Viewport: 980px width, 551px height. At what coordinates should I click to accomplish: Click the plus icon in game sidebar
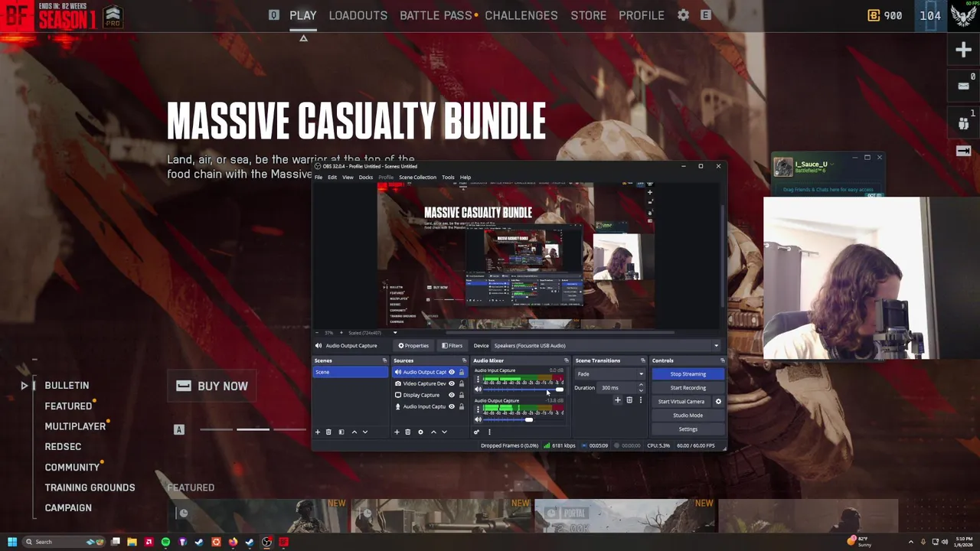963,51
